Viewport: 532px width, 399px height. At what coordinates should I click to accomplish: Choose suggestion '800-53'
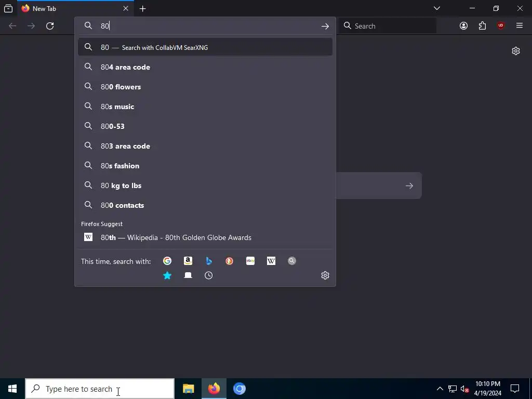click(205, 126)
